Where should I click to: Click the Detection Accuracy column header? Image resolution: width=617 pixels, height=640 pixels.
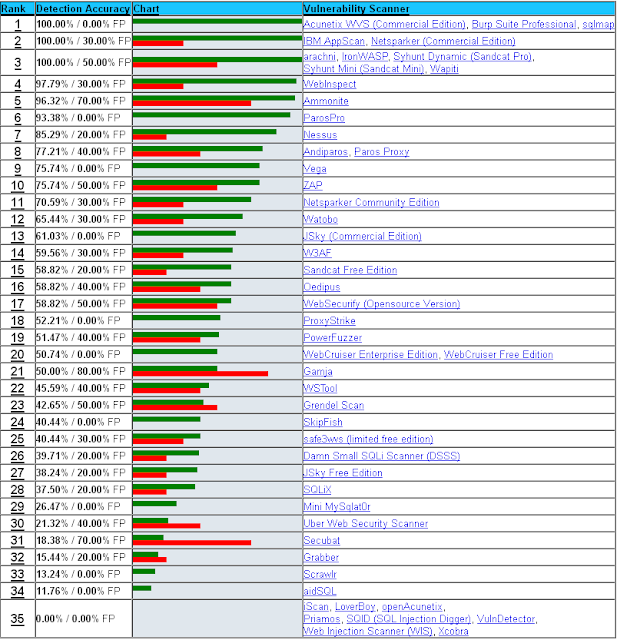[x=83, y=9]
